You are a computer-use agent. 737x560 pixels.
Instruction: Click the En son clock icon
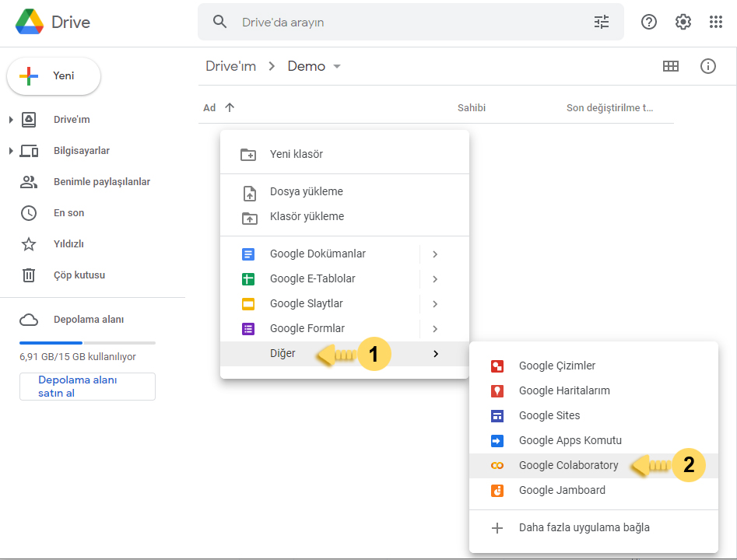pos(29,213)
